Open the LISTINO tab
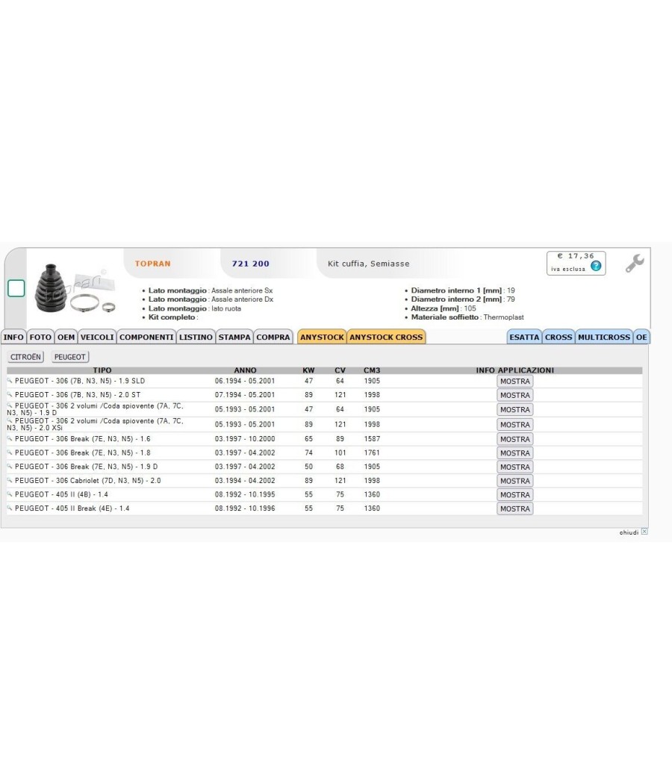 [x=196, y=337]
